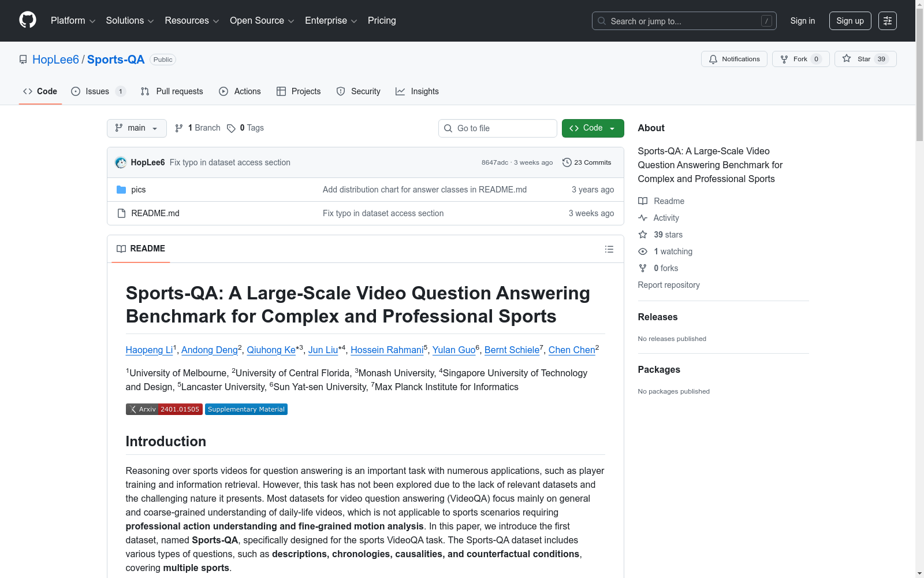The width and height of the screenshot is (924, 578).
Task: Open HopLee6 avatar in commit row
Action: 121,162
